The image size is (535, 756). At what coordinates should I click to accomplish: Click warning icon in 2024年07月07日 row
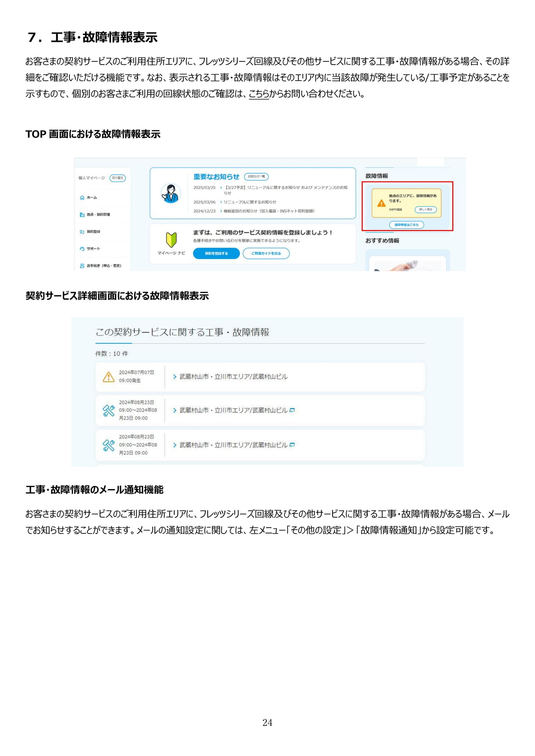tap(108, 377)
